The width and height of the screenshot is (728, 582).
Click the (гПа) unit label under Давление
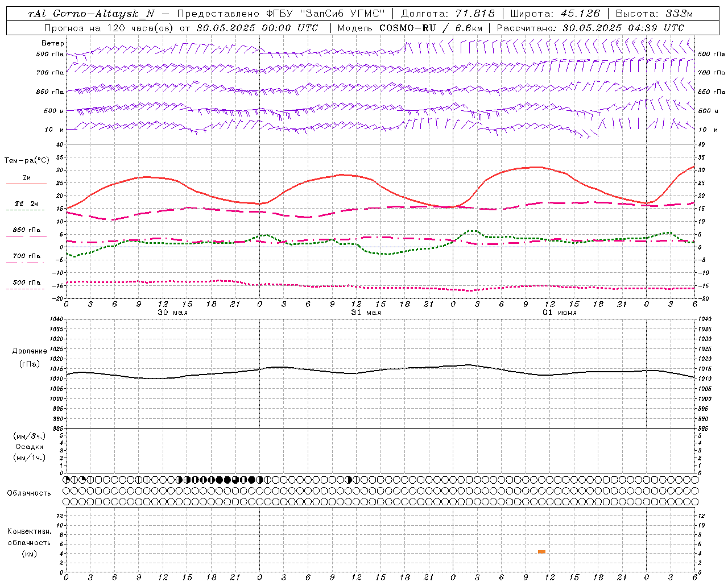coord(30,364)
